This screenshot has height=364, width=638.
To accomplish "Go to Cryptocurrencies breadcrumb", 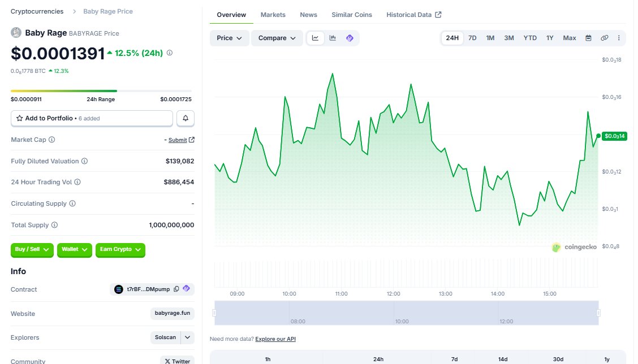I will (37, 11).
